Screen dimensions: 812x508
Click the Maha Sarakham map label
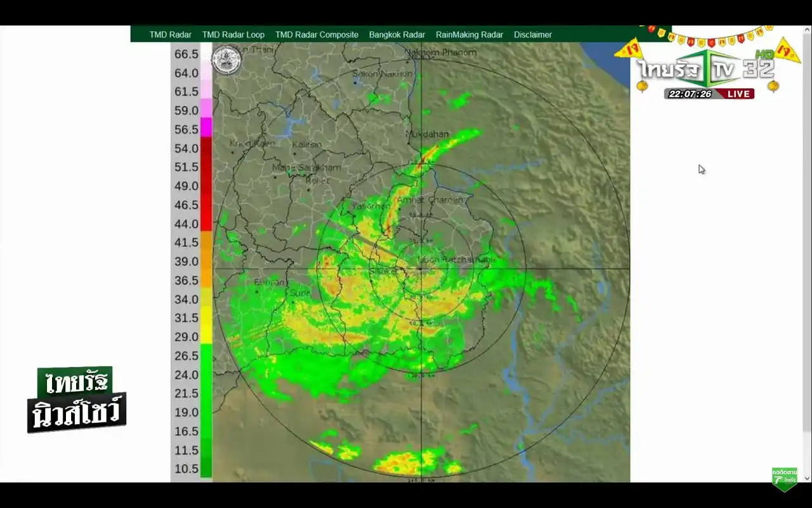pos(306,168)
